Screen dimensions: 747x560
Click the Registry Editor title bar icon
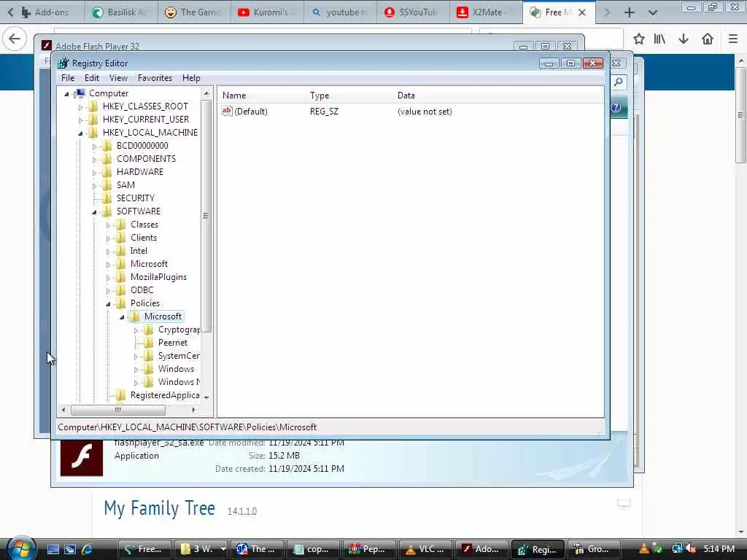tap(63, 63)
